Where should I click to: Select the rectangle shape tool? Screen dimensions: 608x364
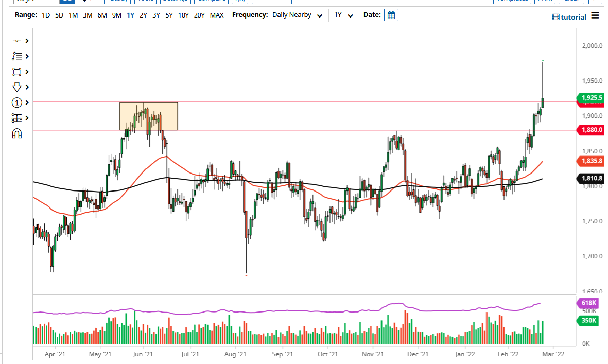17,71
